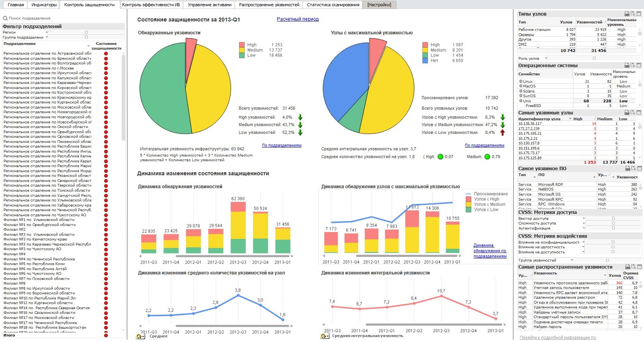Print Самые распространенные уязвимости table

pyautogui.click(x=628, y=267)
